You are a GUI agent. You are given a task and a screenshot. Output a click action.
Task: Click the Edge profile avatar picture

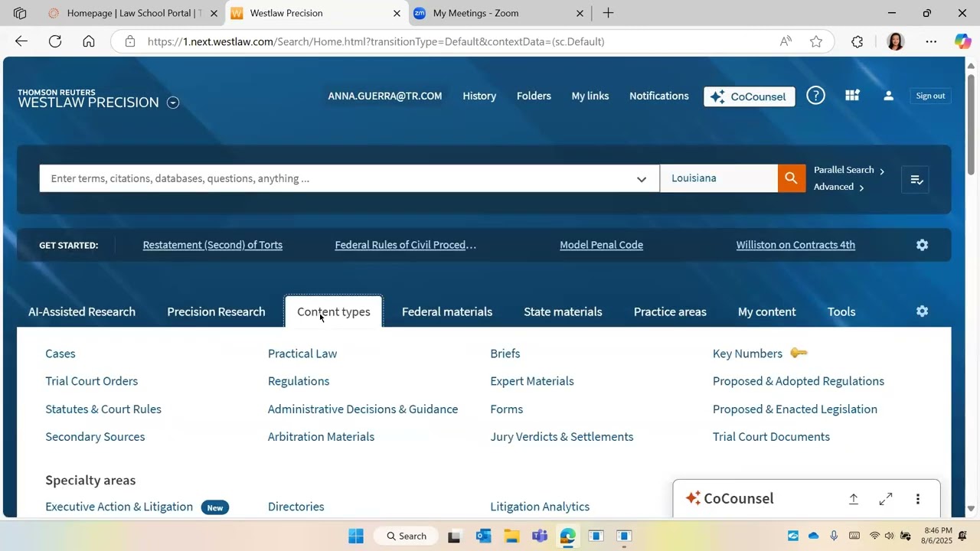895,41
